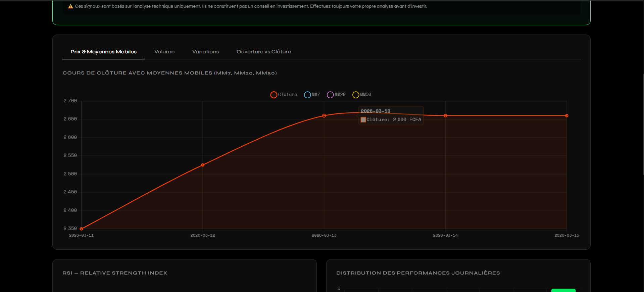Click the warning triangle icon in the disclaimer
644x292 pixels.
pos(70,6)
